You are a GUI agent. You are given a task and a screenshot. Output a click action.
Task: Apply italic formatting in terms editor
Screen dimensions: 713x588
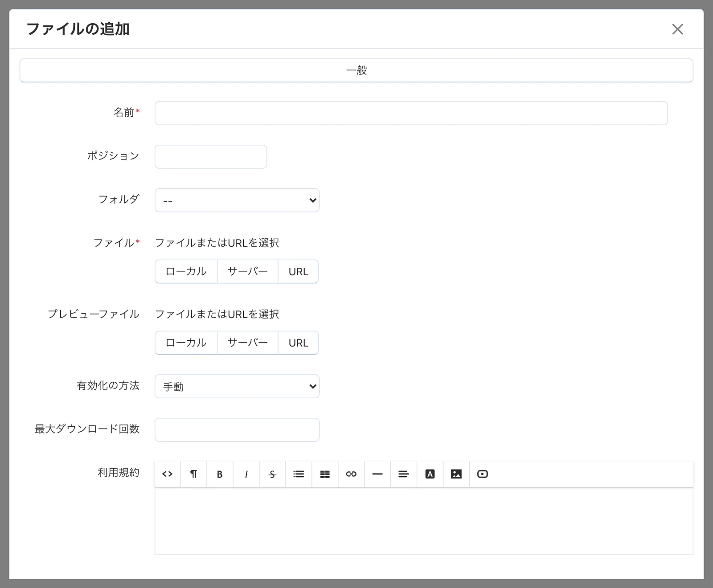(246, 474)
